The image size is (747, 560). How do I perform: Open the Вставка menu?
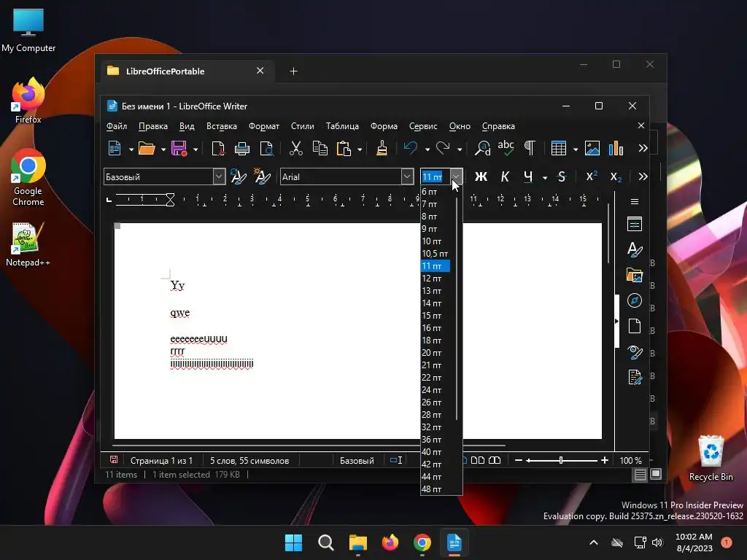click(x=222, y=126)
